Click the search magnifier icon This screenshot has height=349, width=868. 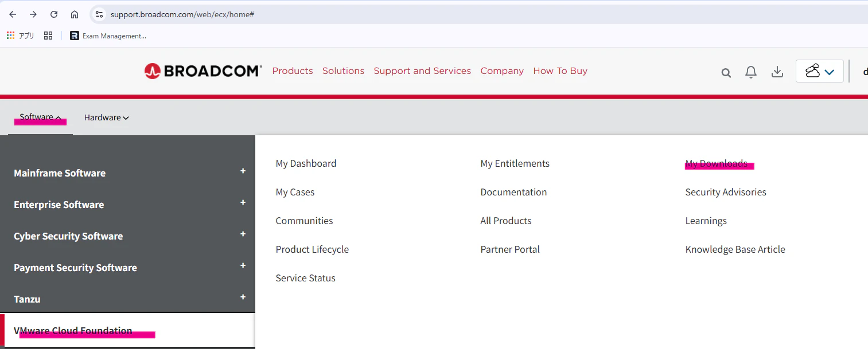[x=726, y=73]
